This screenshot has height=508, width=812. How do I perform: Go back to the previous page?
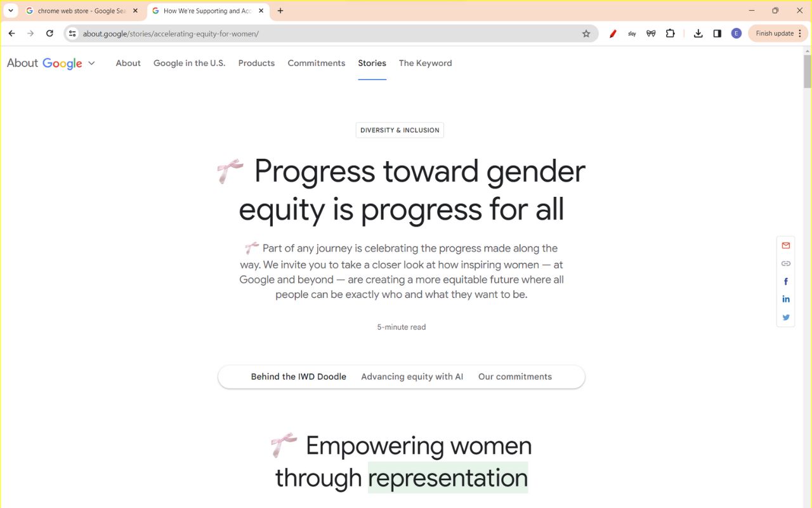pyautogui.click(x=11, y=34)
